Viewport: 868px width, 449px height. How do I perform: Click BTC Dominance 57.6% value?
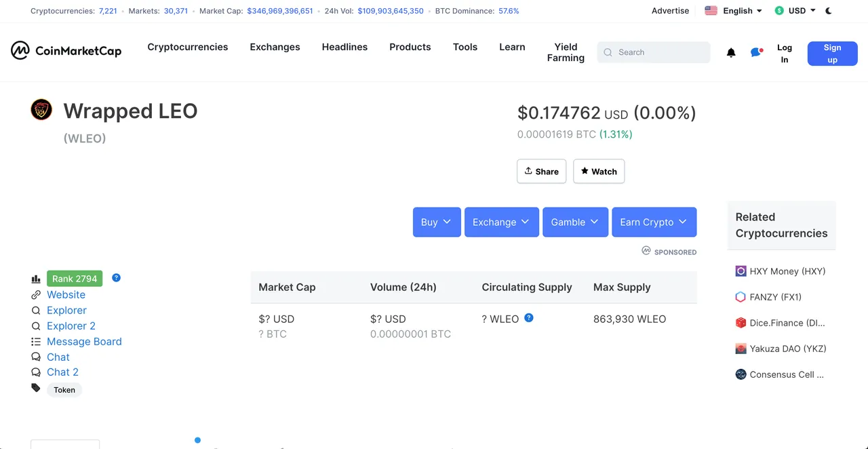(509, 11)
